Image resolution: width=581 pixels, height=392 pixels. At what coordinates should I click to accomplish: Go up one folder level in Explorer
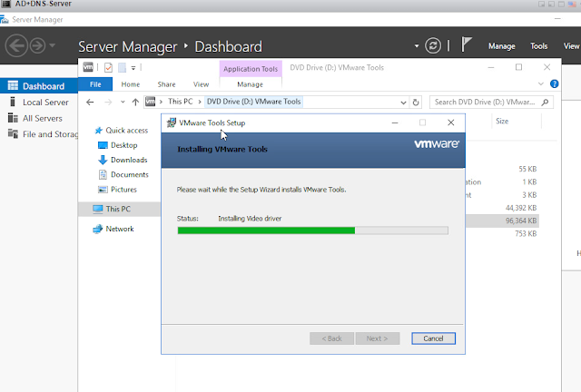135,102
